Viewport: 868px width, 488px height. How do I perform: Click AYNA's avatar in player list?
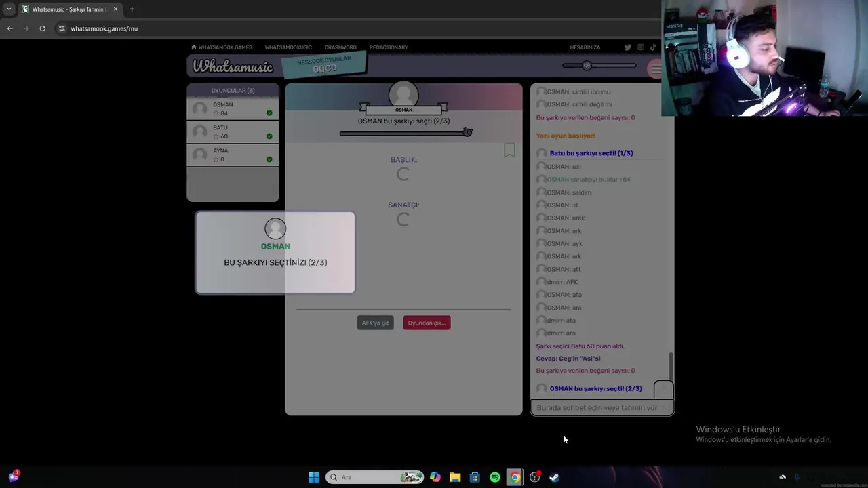pos(200,155)
